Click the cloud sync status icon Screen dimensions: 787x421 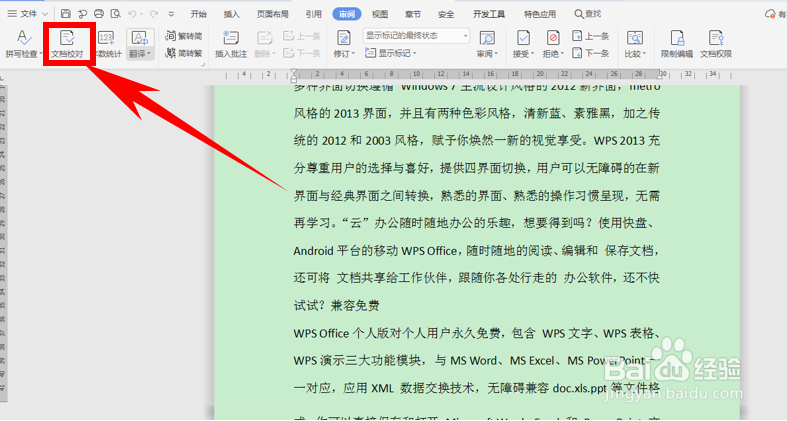[x=770, y=14]
